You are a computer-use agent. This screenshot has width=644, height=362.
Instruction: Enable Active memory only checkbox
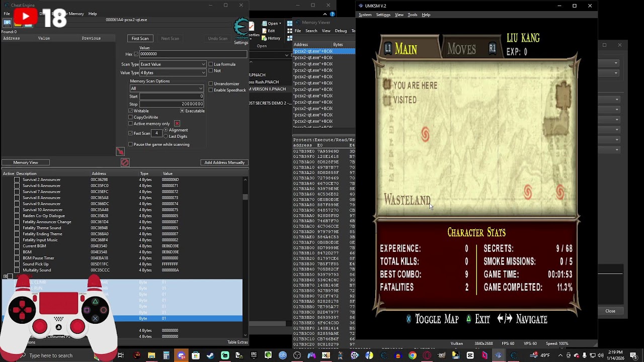[131, 124]
